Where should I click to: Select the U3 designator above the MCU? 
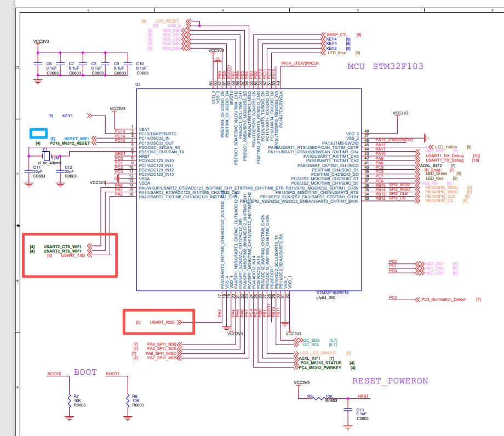click(138, 84)
